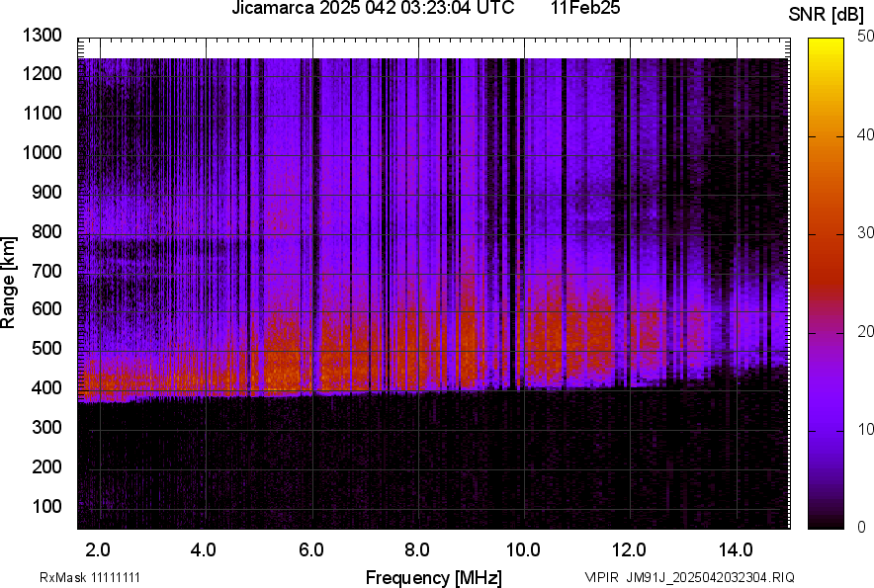Click the Frequency [MHz] axis label
The image size is (874, 588).
(x=433, y=577)
